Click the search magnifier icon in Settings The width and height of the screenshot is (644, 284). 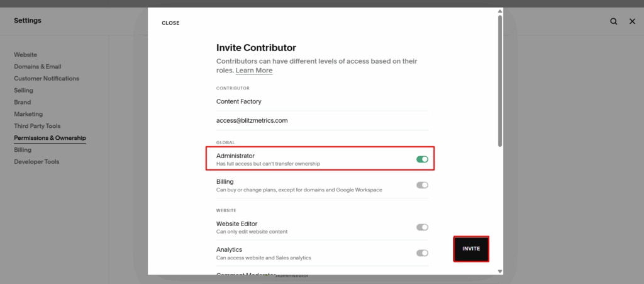point(613,21)
